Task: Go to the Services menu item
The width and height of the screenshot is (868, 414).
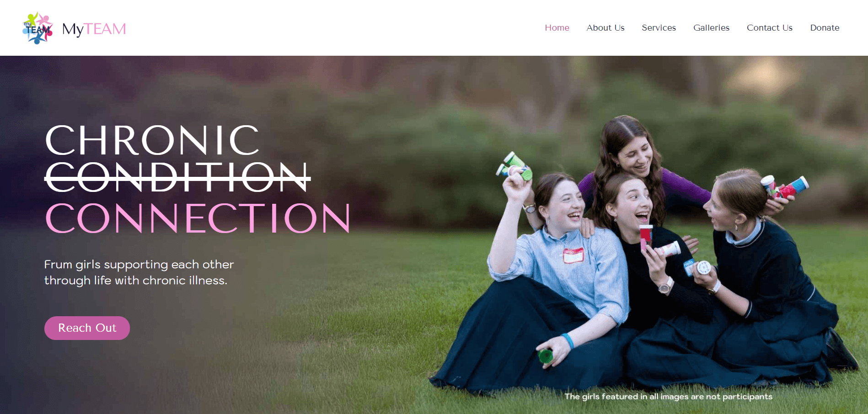Action: pos(659,28)
